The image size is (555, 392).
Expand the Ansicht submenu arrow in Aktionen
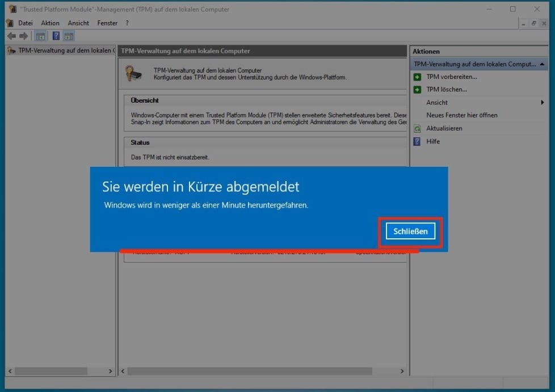[x=543, y=102]
